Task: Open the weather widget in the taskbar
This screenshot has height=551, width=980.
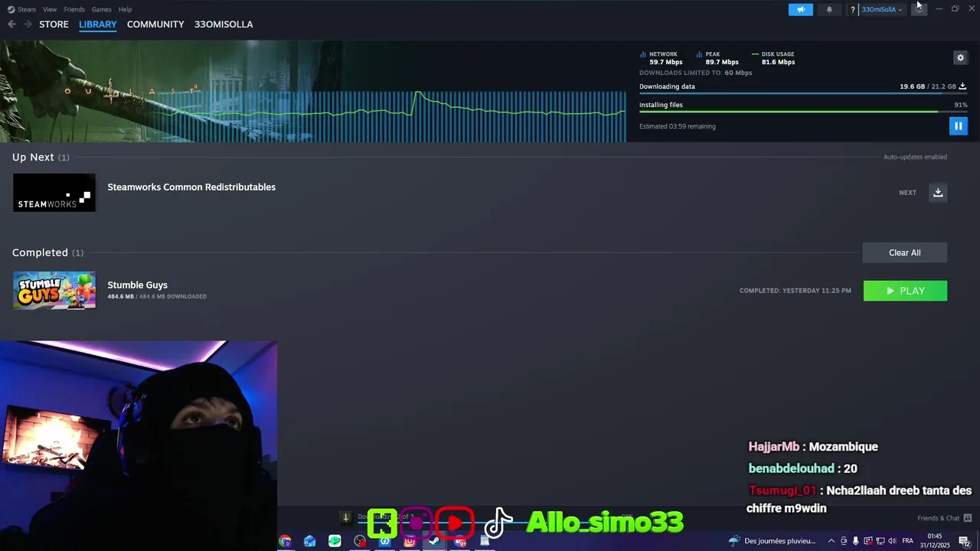Action: point(772,541)
